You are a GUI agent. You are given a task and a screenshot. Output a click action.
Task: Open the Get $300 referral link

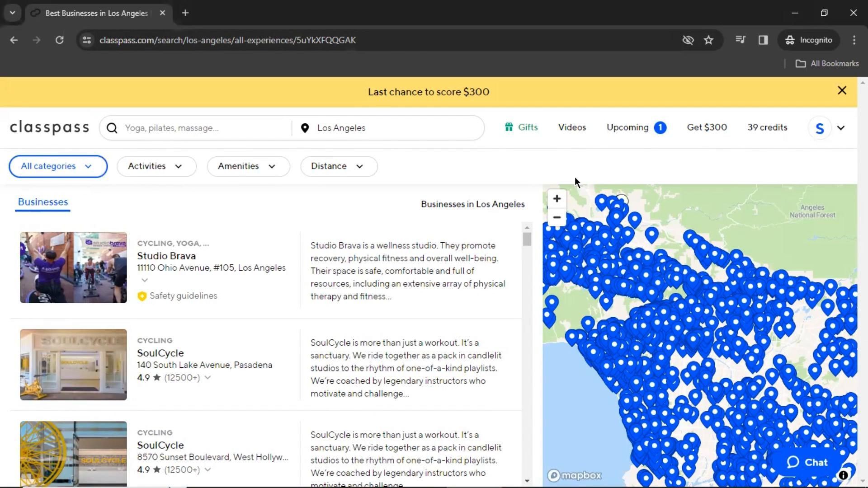pyautogui.click(x=707, y=127)
